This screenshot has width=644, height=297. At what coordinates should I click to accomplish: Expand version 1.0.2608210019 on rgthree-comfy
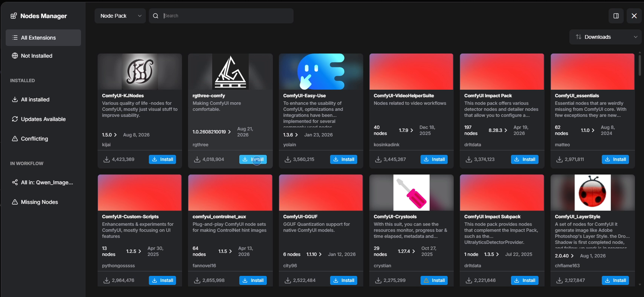pyautogui.click(x=212, y=132)
